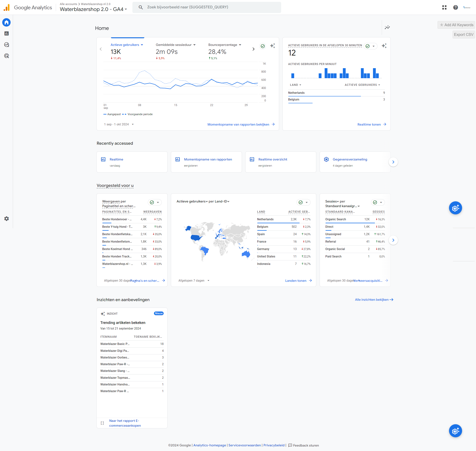Click Naar het rapport E-commerceaankopen link
Screen dimensions: 476x451
point(125,423)
